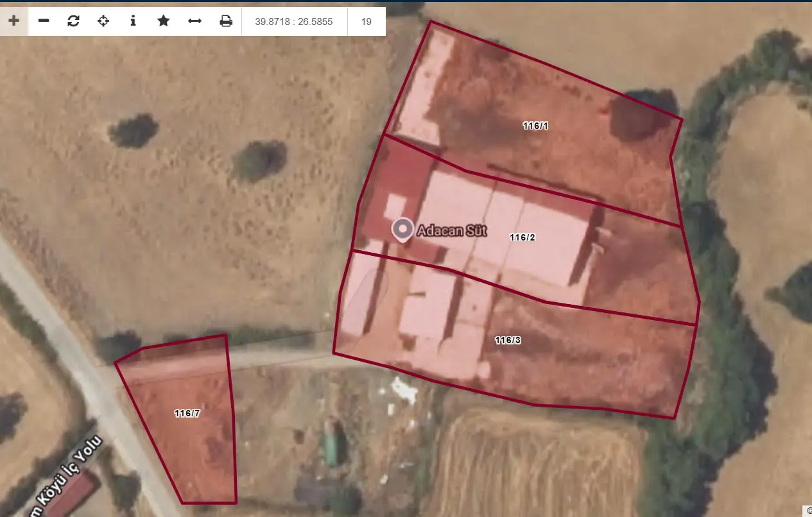Click the Adacan Süt location marker

point(402,230)
